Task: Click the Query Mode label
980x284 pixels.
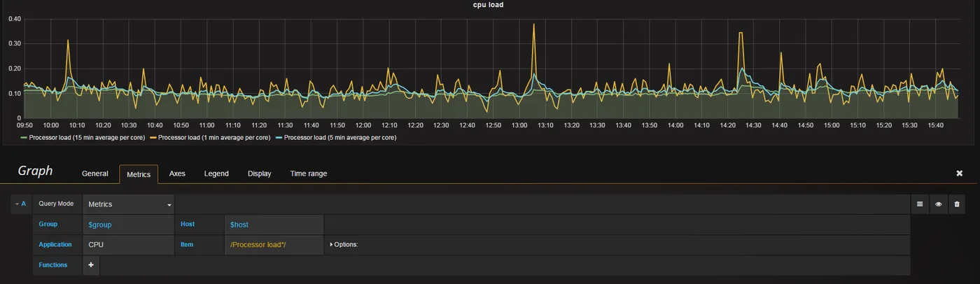Action: click(56, 204)
